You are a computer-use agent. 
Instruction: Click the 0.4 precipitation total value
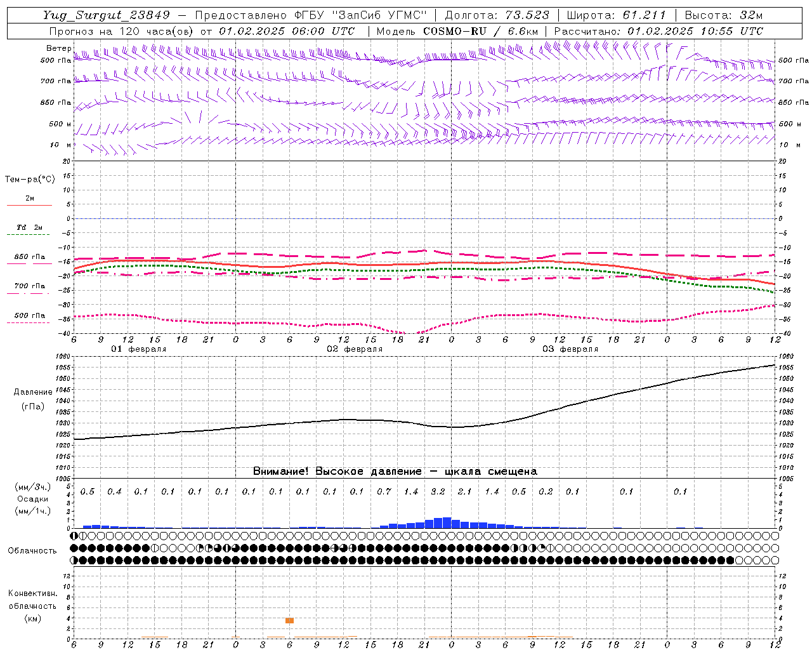(x=114, y=492)
